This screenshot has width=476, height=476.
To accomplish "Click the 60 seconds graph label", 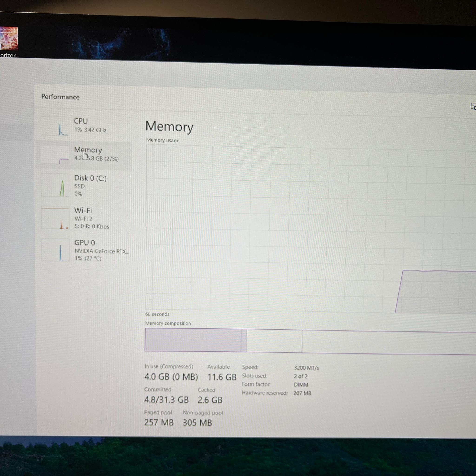I will (x=157, y=314).
